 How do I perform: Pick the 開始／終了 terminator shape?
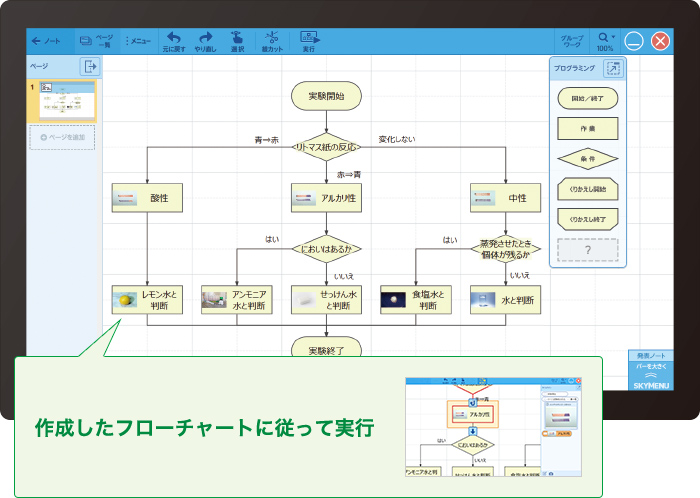[x=588, y=98]
